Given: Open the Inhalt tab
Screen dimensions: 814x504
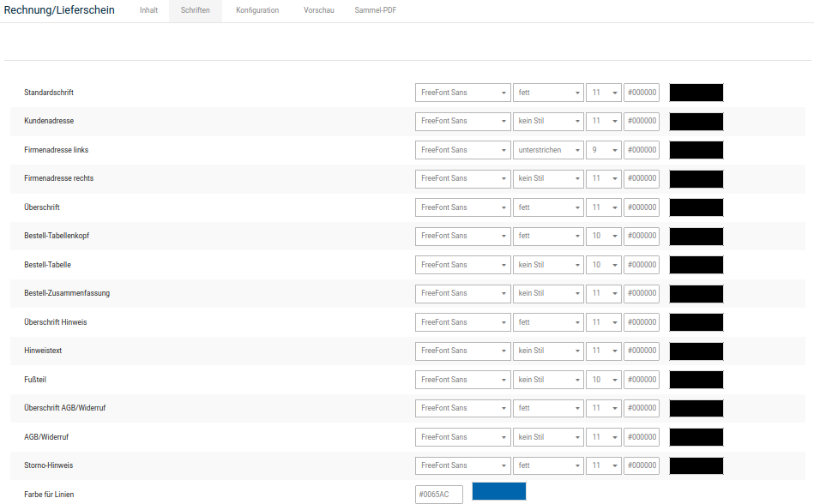Looking at the screenshot, I should (148, 10).
